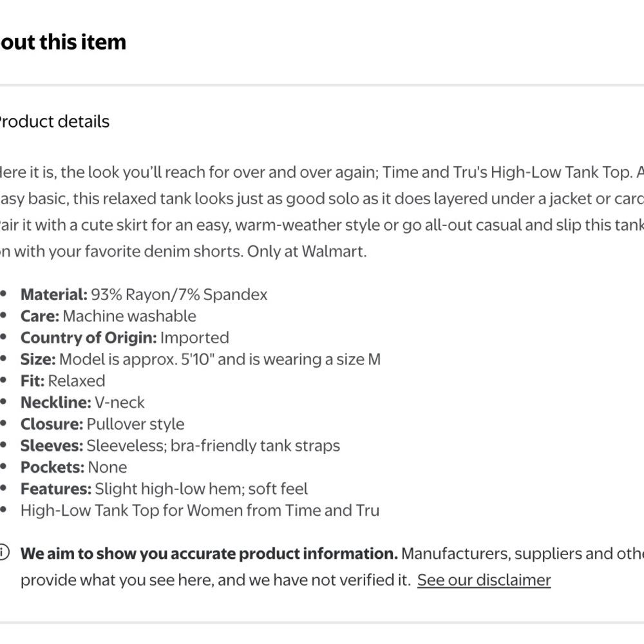Select the Care: Machine washable bullet
The width and height of the screenshot is (644, 644).
pyautogui.click(x=108, y=316)
